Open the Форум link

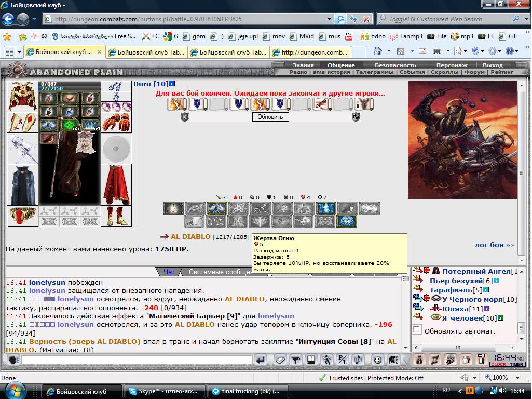coord(474,72)
